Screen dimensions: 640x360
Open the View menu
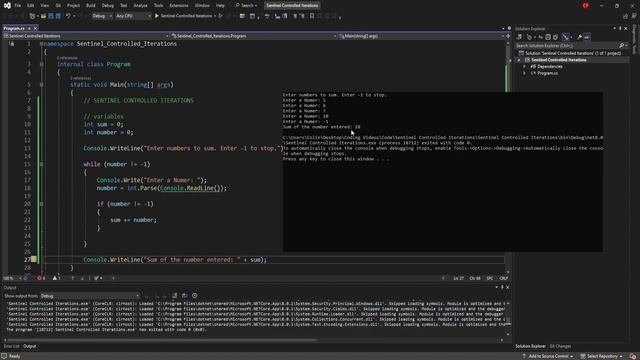[x=44, y=6]
